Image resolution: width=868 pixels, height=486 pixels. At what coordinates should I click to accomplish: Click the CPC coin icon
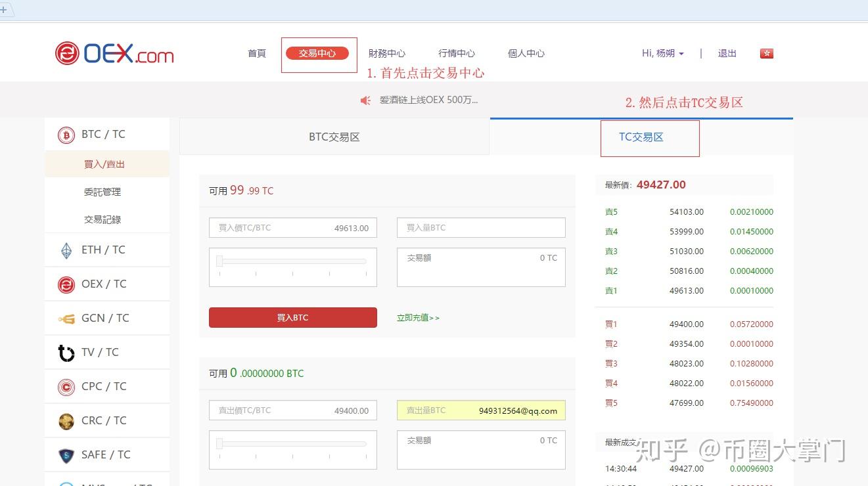point(66,386)
